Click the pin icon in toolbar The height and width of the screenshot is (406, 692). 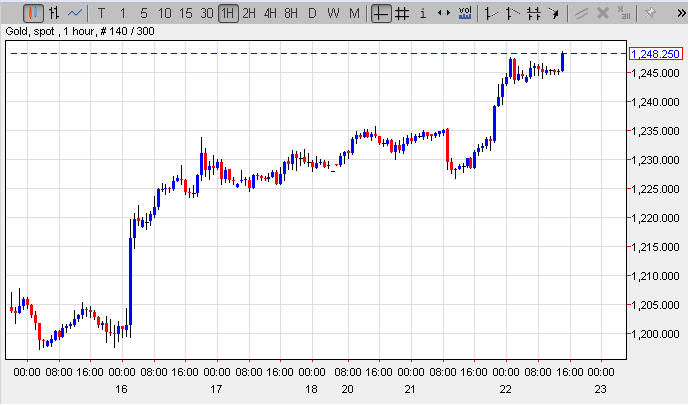(650, 13)
